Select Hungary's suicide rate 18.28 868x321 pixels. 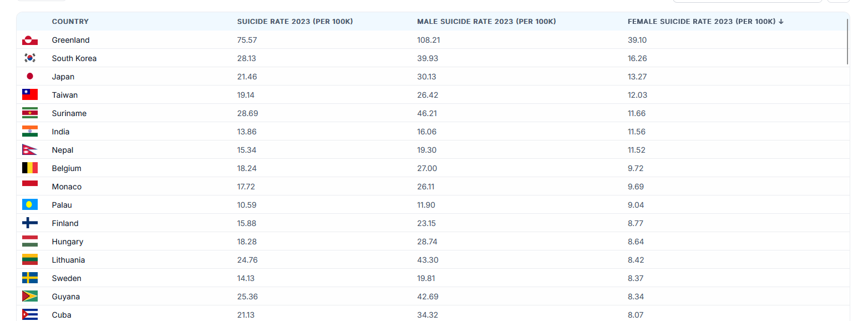(x=247, y=242)
